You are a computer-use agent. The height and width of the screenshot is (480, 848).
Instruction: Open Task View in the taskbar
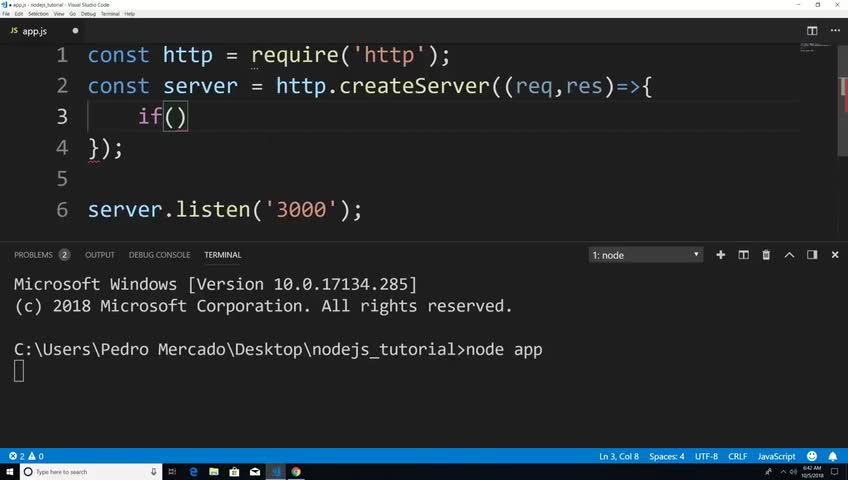tap(173, 472)
